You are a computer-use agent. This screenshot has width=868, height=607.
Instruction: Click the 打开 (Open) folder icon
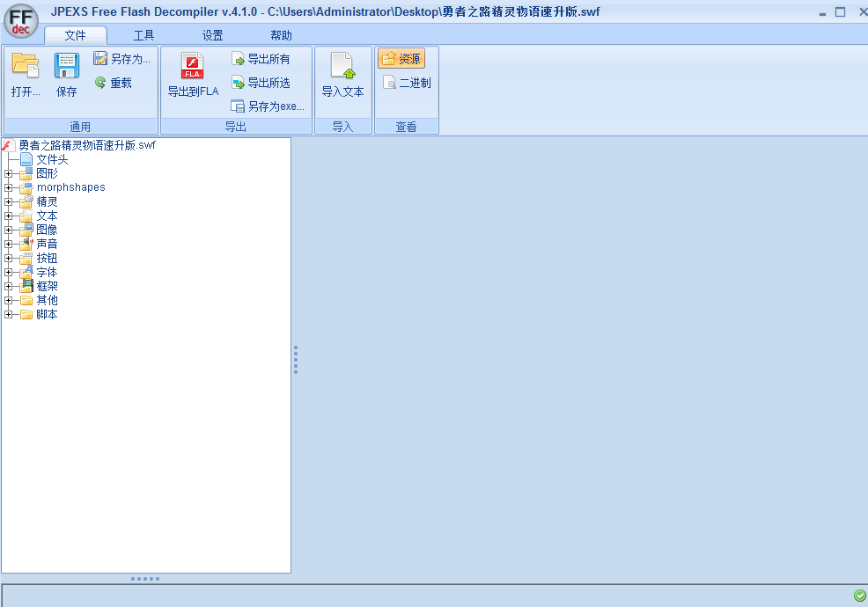pos(26,67)
